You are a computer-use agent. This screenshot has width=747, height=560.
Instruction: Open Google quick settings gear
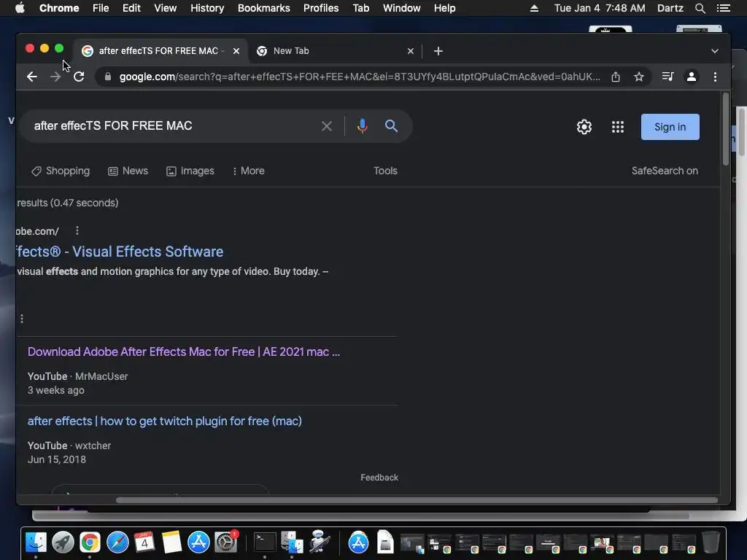click(584, 127)
